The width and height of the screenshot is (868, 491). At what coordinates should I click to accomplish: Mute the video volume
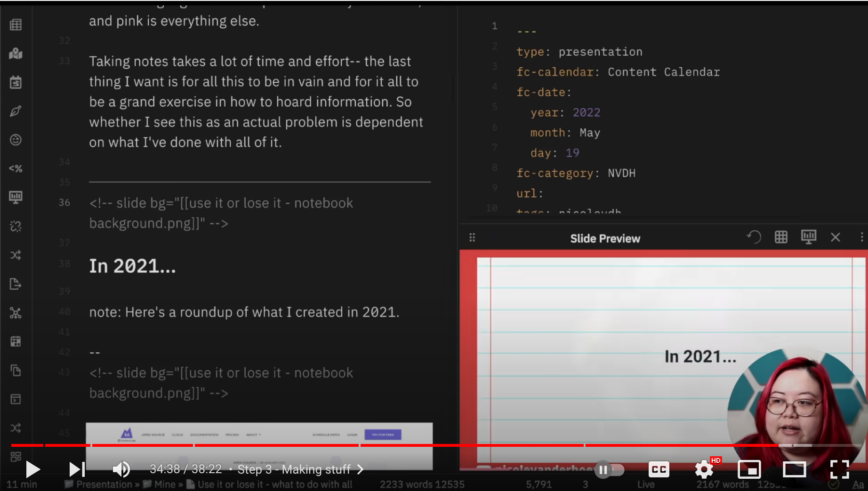point(121,469)
